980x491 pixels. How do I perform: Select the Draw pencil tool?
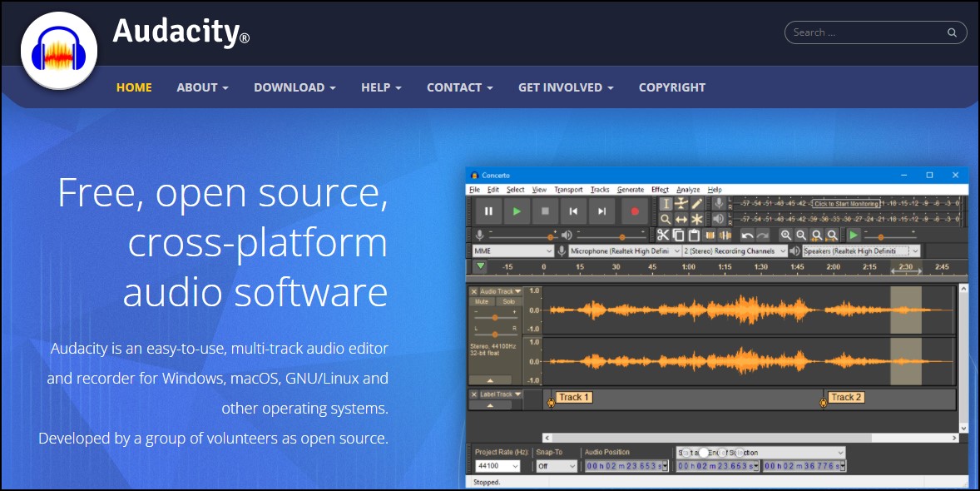[696, 203]
